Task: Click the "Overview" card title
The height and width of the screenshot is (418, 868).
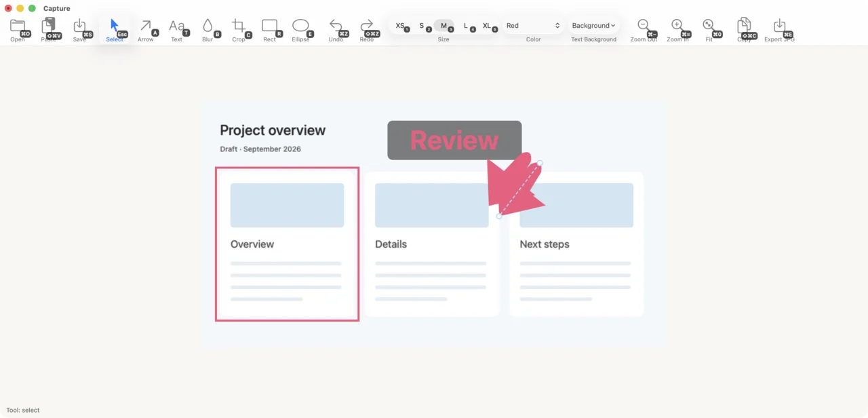Action: (252, 244)
